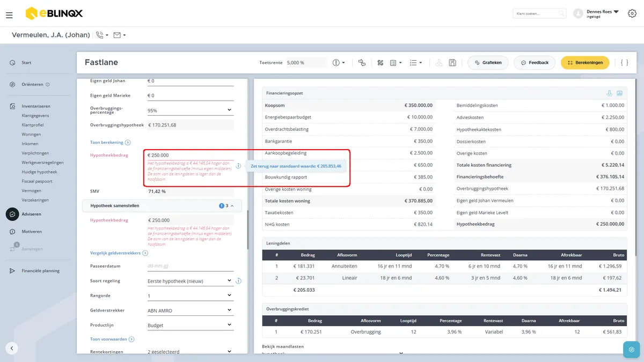Open settings via the gear icon
The height and width of the screenshot is (362, 644).
coord(632,13)
